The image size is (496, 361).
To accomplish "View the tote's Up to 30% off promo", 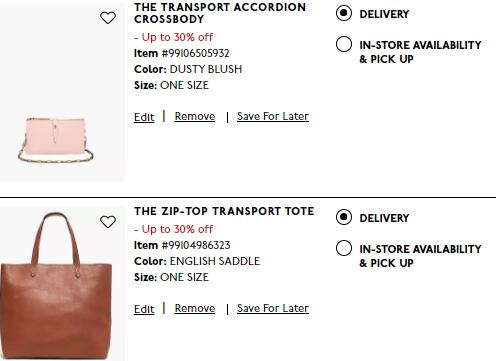I will coord(173,229).
